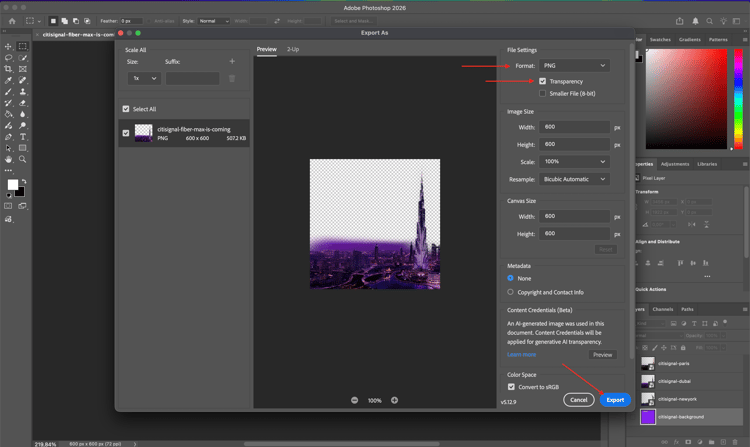This screenshot has width=750, height=447.
Task: Open the Format dropdown set to PNG
Action: [x=574, y=66]
